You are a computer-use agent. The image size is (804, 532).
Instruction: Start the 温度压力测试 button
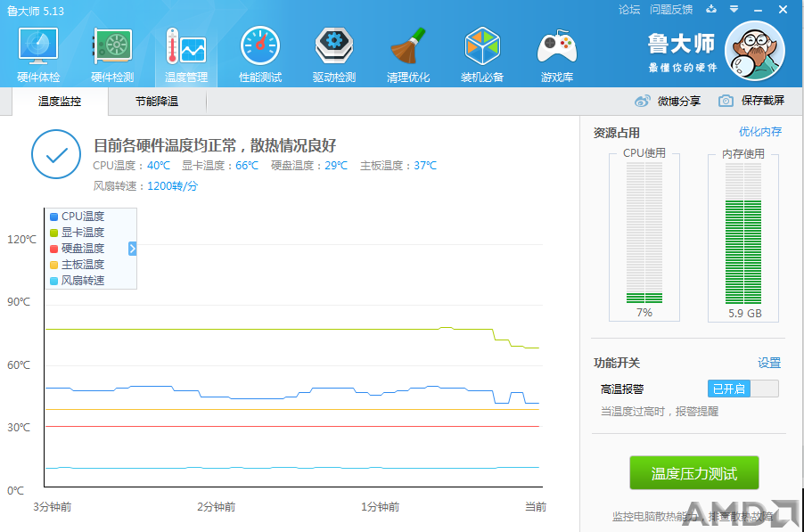[x=694, y=472]
